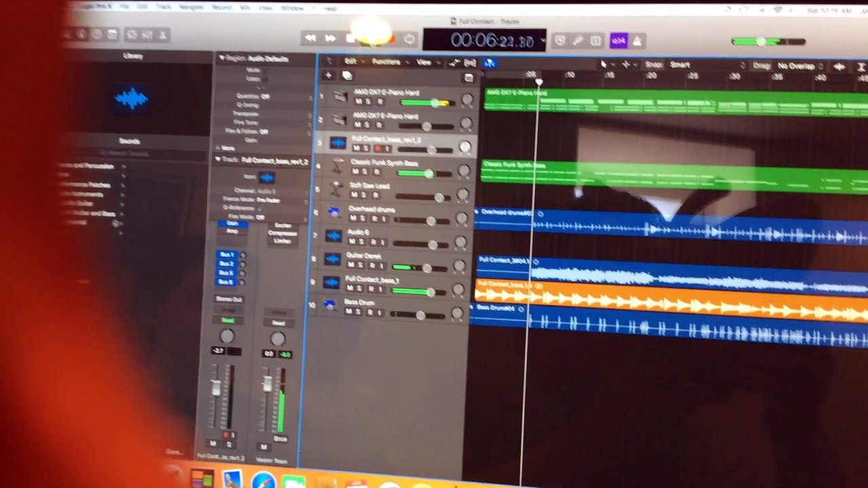
Task: Toggle record enable on Full Contact_bass_rev1_2 track
Action: [x=377, y=148]
